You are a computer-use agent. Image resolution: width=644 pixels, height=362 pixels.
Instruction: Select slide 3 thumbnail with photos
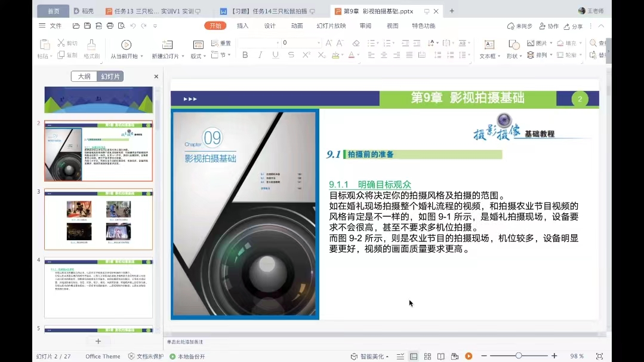click(x=98, y=219)
